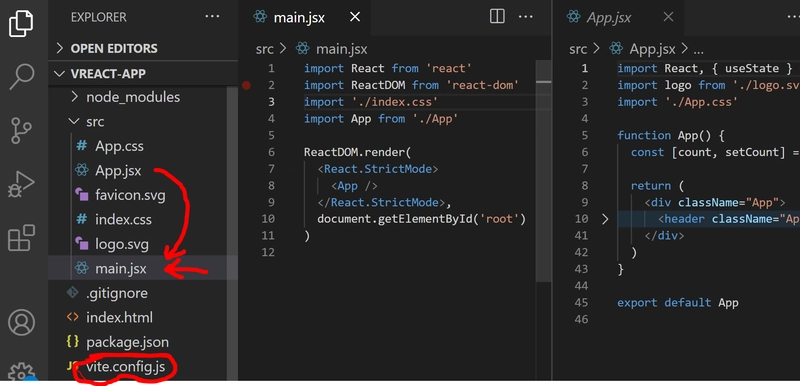
Task: Click <React.StrictMode> opening tag on line 7
Action: click(378, 169)
